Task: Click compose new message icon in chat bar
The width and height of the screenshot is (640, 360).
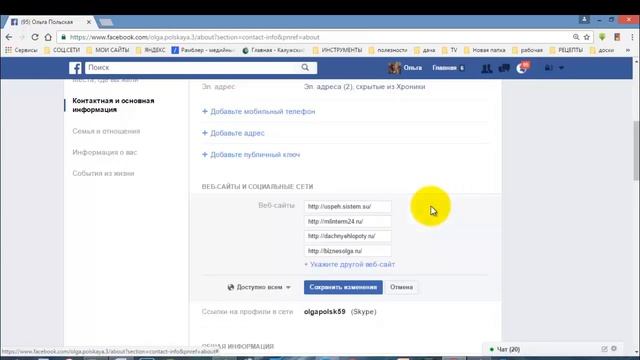Action: (604, 349)
